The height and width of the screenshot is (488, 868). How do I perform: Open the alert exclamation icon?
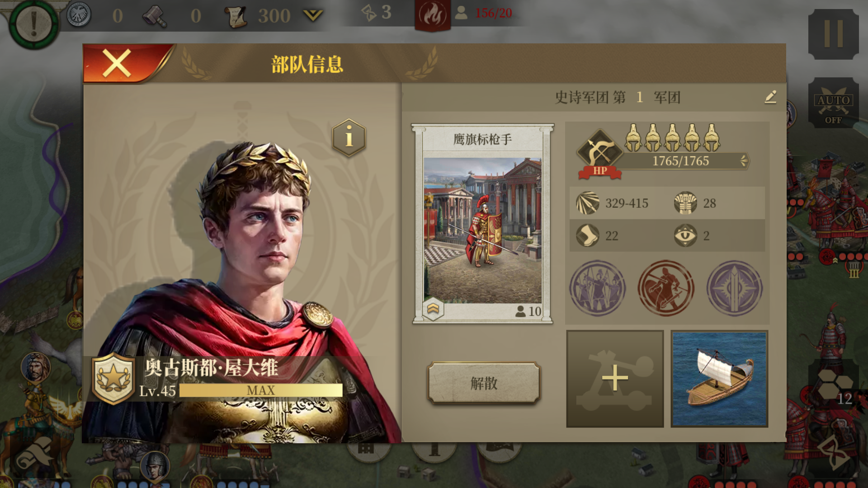[33, 23]
